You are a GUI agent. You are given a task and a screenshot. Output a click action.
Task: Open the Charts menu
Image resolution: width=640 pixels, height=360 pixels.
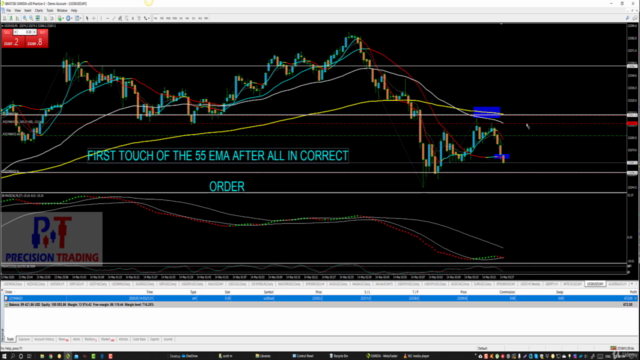point(39,10)
